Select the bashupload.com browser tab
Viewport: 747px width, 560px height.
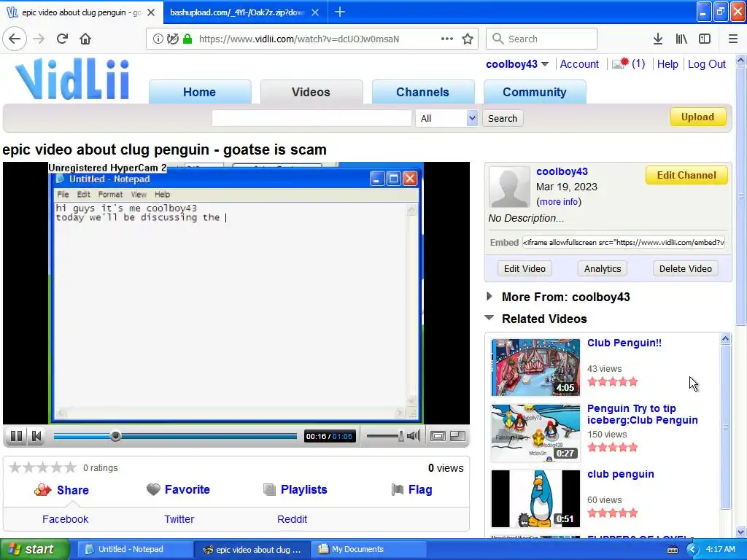pyautogui.click(x=237, y=12)
